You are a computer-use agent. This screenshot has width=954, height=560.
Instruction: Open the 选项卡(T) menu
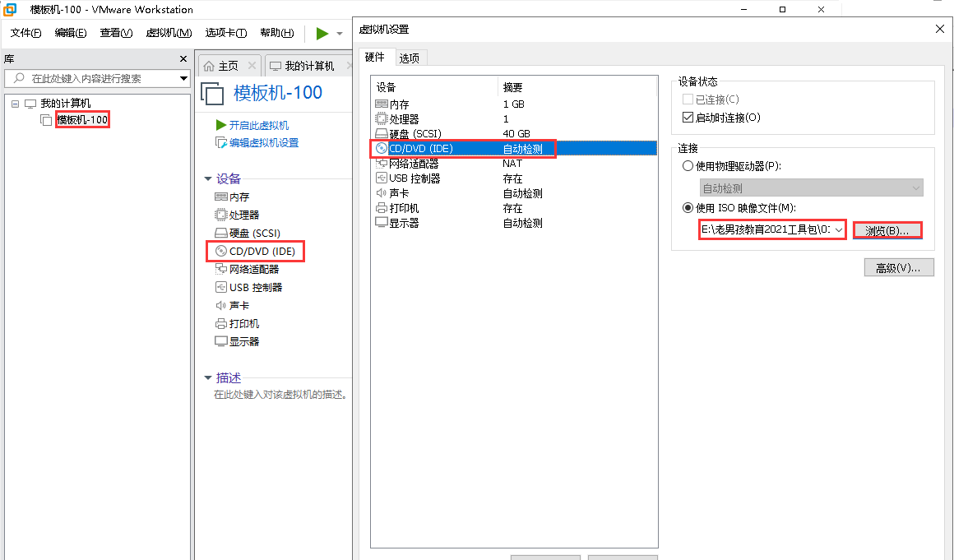(x=225, y=33)
